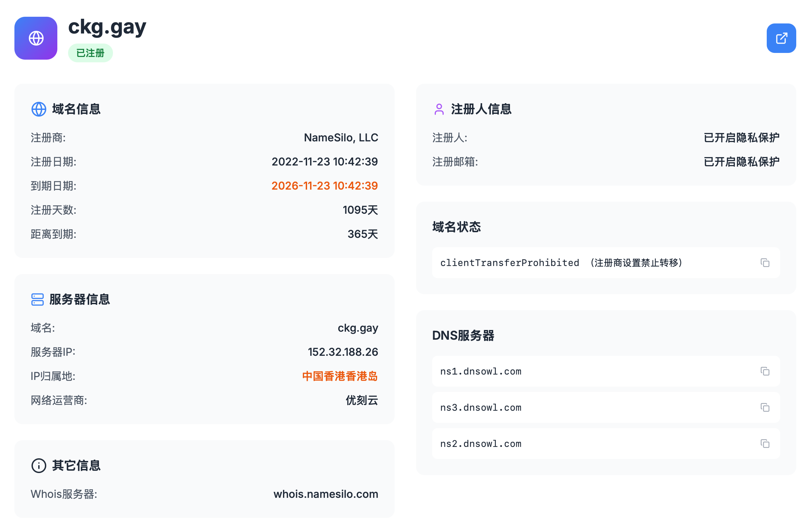This screenshot has height=532, width=812.
Task: Click the 中国香港香港岛 IP location text
Action: coord(340,376)
